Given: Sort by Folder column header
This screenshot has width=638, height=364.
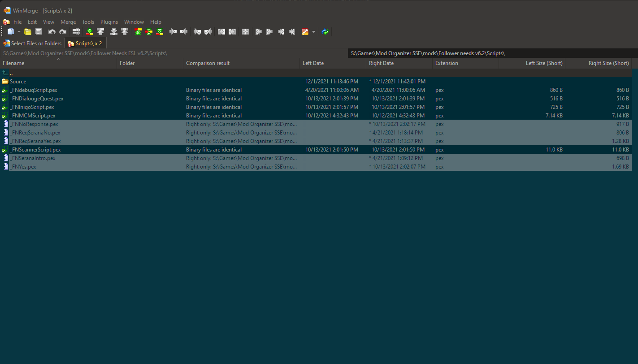Looking at the screenshot, I should (x=150, y=63).
